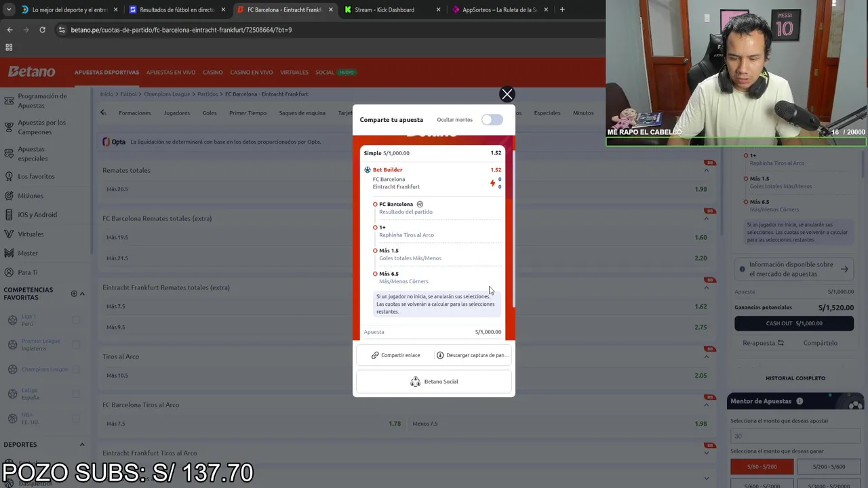Click the CASH OUT S/1,000.00 button
This screenshot has width=868, height=488.
794,323
